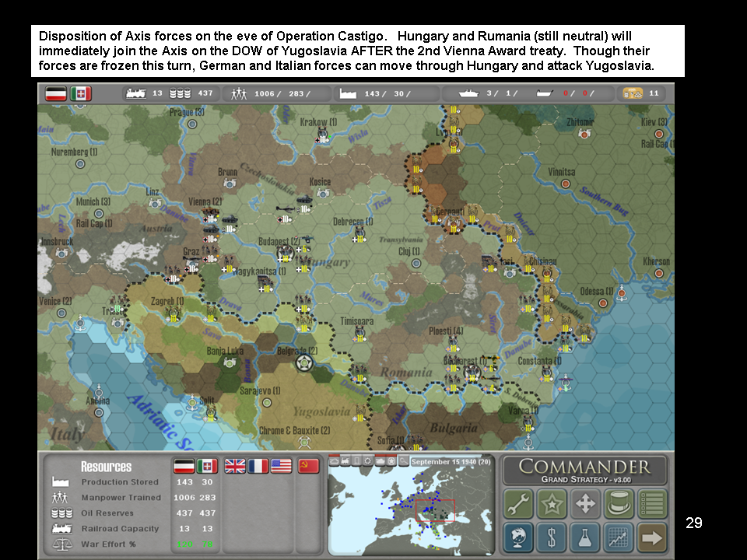Open the top hat diplomacy button
Screen dimensions: 747x560
619,504
